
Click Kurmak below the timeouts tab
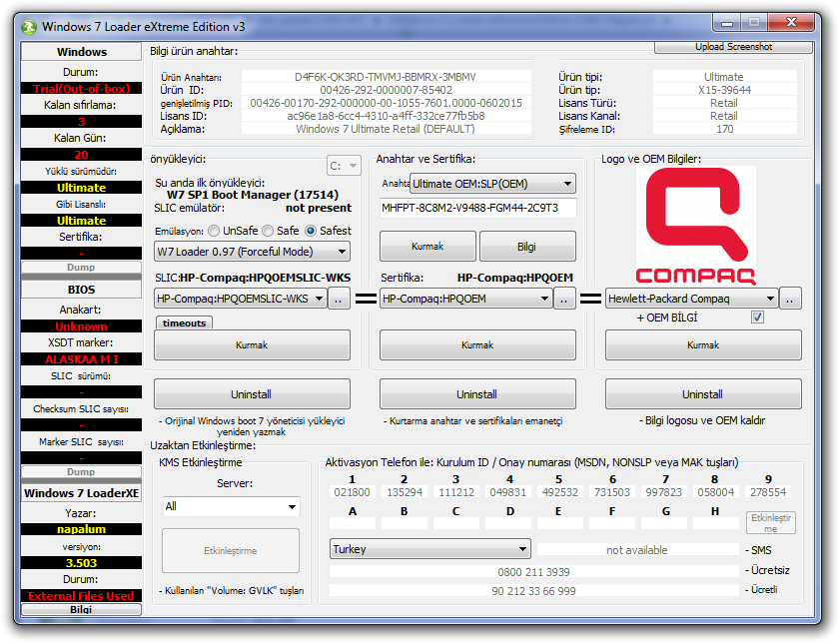[252, 345]
